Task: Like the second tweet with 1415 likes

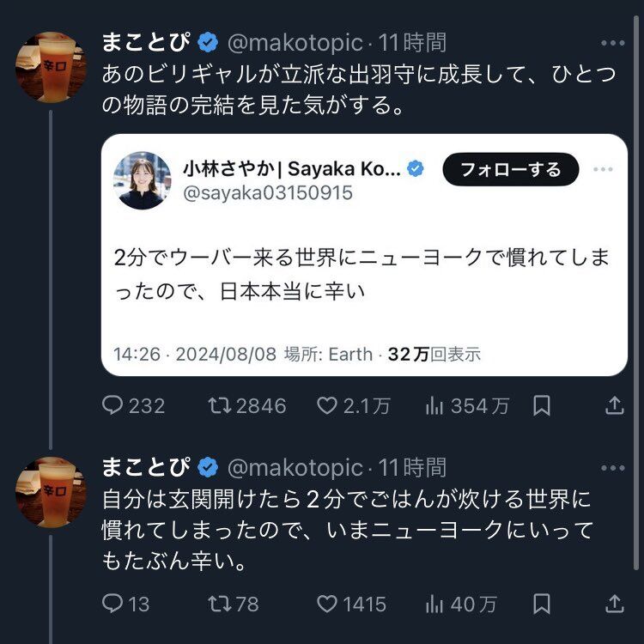Action: pos(328,604)
